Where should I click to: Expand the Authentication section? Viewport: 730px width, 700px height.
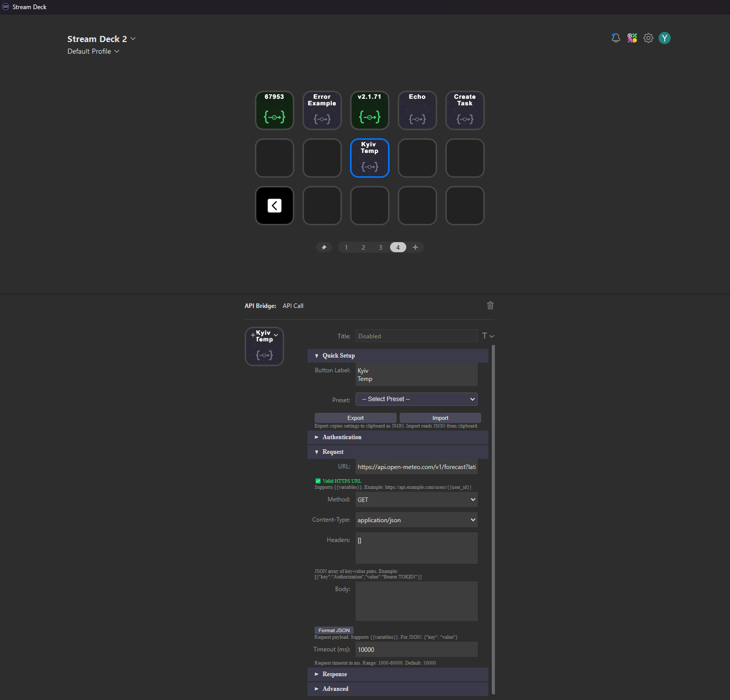(x=342, y=437)
